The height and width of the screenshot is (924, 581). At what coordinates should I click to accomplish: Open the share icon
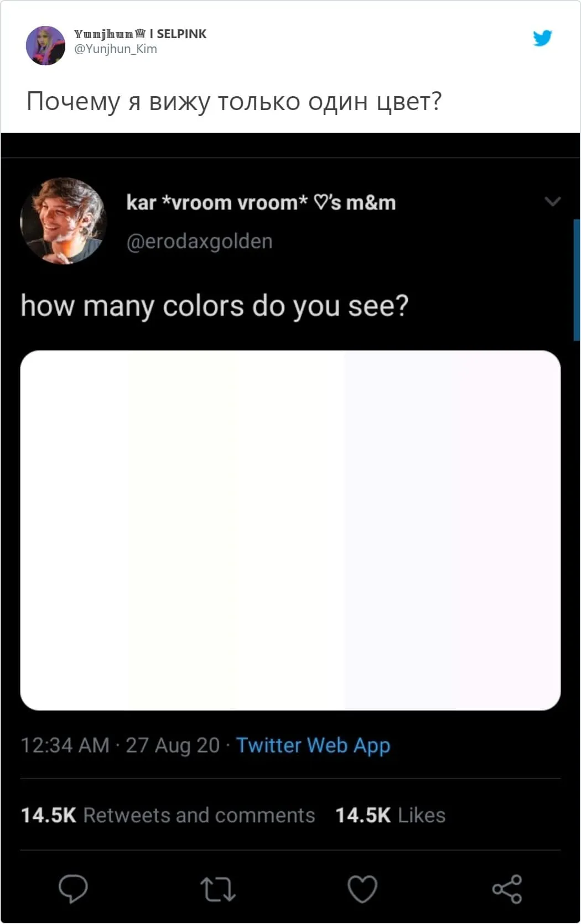pos(507,889)
